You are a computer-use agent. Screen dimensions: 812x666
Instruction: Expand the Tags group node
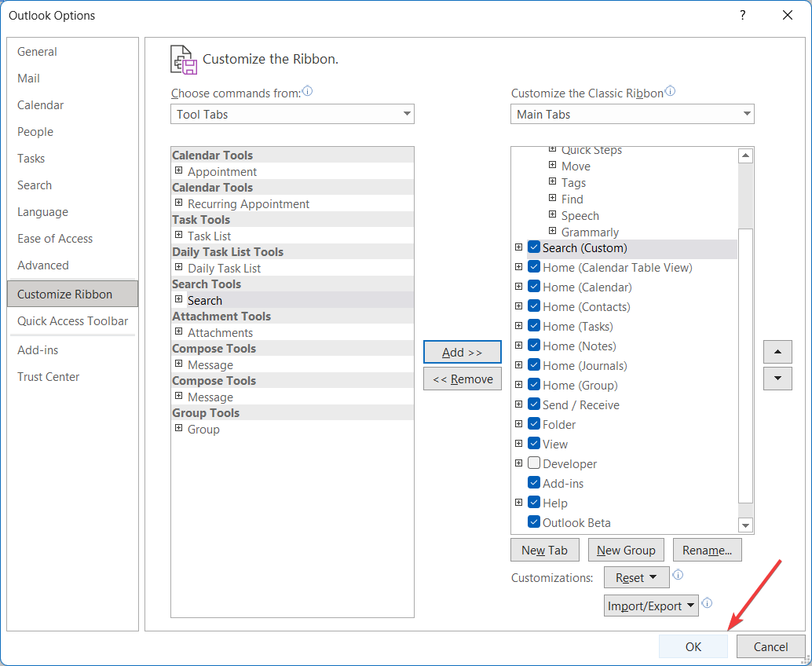[x=553, y=181]
